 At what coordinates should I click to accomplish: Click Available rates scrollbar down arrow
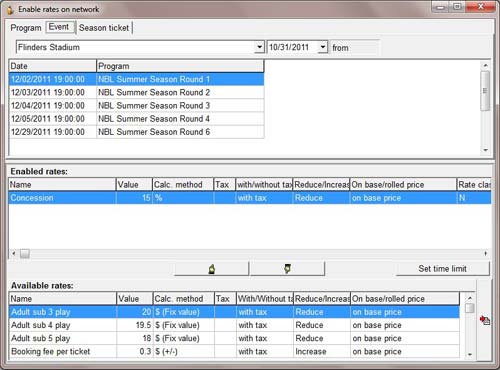click(x=470, y=354)
